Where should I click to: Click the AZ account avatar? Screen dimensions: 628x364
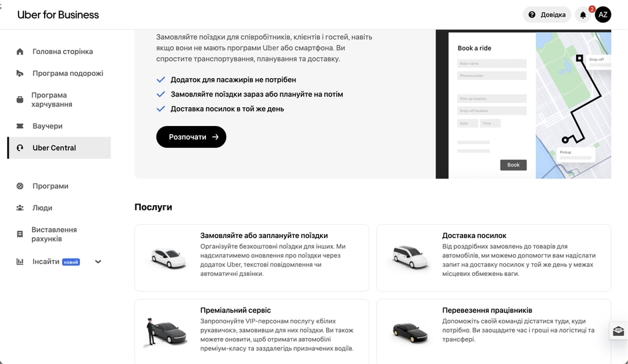603,15
